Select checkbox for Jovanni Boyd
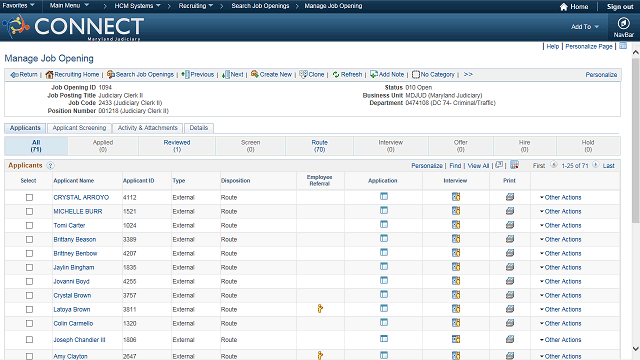 coord(29,281)
